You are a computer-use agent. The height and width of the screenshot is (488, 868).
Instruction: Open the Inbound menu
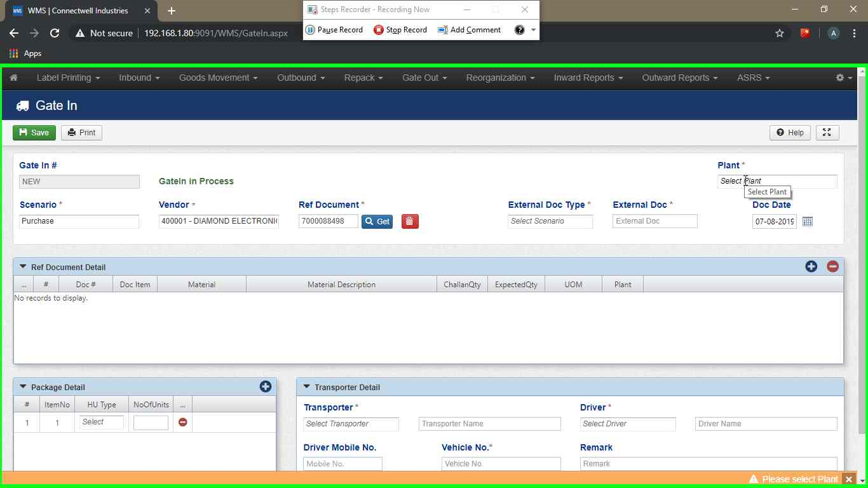[x=139, y=78]
